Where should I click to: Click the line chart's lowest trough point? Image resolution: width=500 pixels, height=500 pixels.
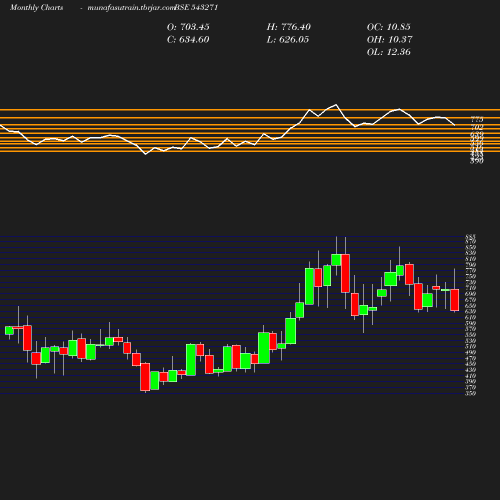pyautogui.click(x=145, y=154)
